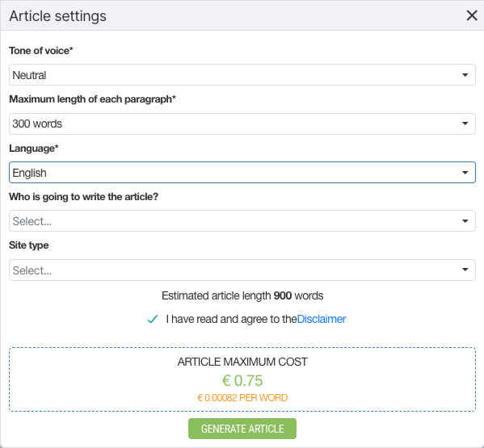Image resolution: width=484 pixels, height=448 pixels.
Task: Click the caret arrow of the article writer selector
Action: pos(465,221)
